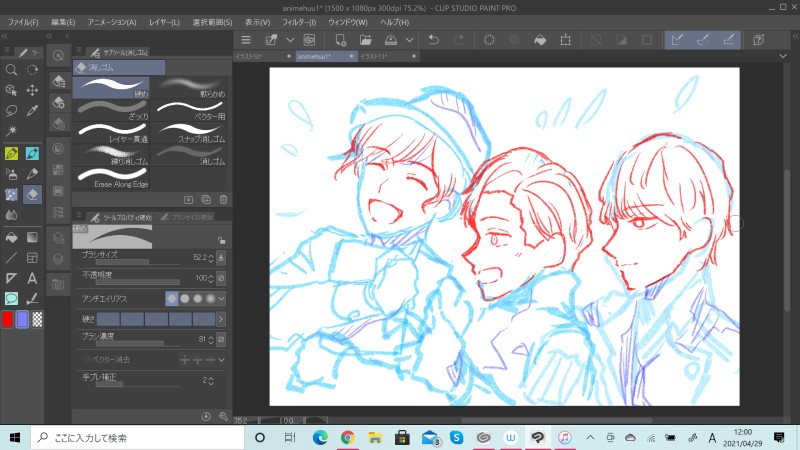Screen dimensions: 800x450
Task: Select the Ruler tool
Action: pos(11,278)
